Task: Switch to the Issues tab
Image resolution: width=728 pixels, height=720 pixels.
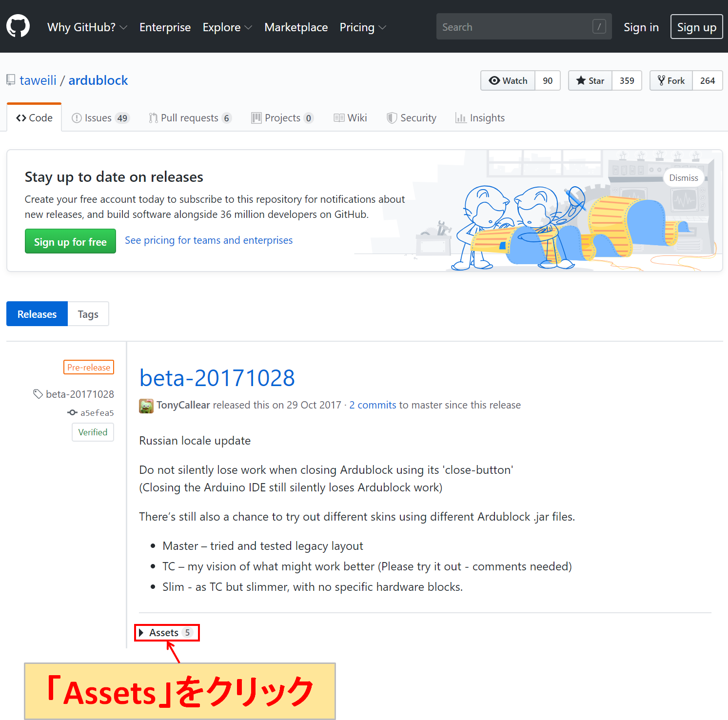Action: click(x=100, y=118)
